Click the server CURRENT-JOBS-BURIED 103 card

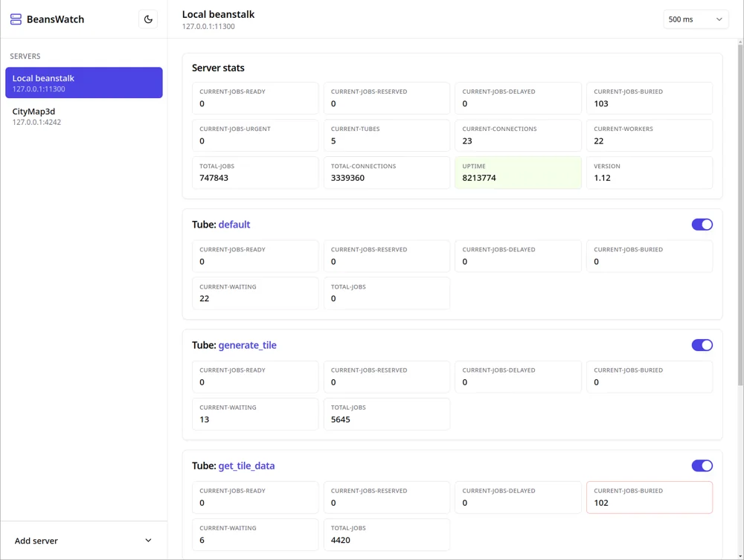650,98
